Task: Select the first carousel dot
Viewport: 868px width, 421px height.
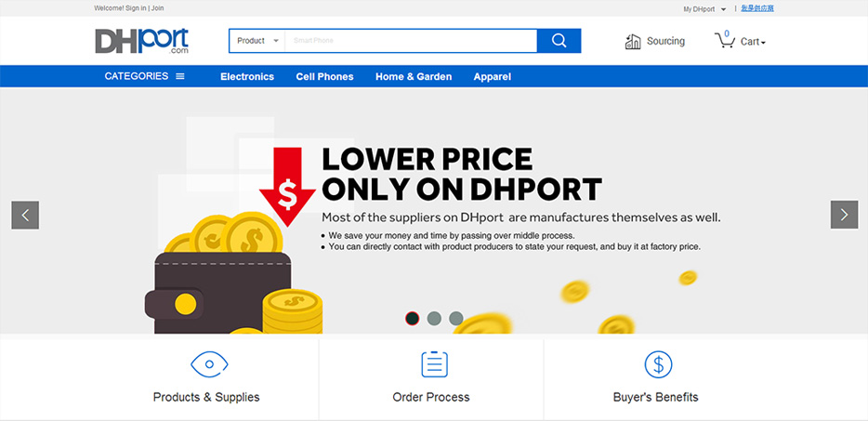Action: (x=413, y=319)
